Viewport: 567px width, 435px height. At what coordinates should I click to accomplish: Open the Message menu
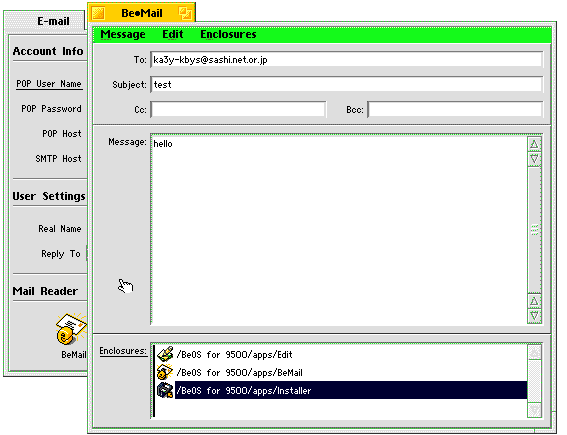pyautogui.click(x=123, y=34)
